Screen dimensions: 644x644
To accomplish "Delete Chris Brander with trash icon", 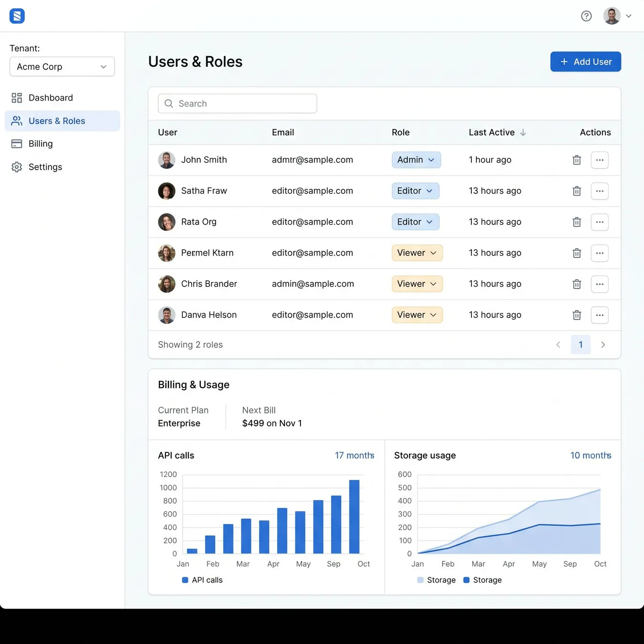I will click(x=577, y=284).
